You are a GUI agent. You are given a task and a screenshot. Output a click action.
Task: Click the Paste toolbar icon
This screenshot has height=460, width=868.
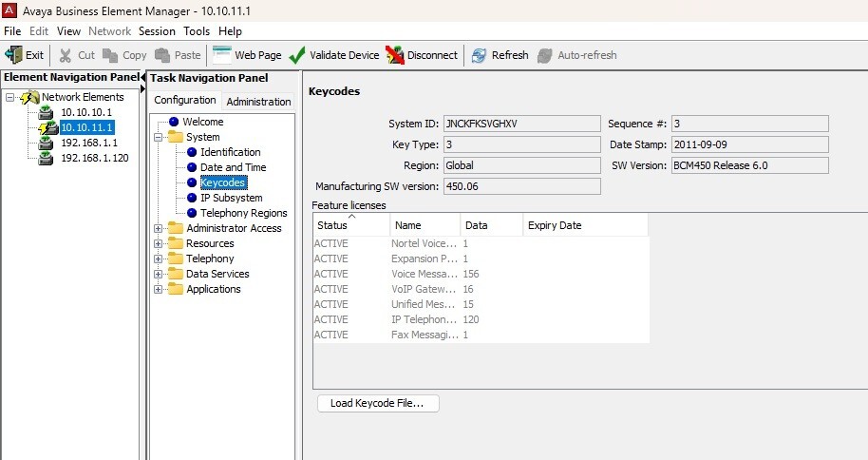pyautogui.click(x=162, y=55)
